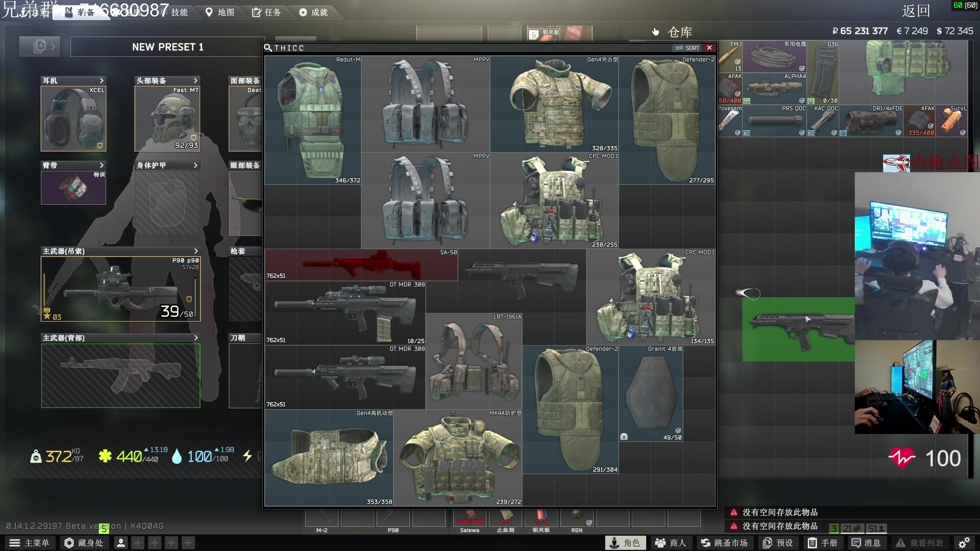Open the 消息 messages panel
Image resolution: width=980 pixels, height=551 pixels.
pos(866,543)
